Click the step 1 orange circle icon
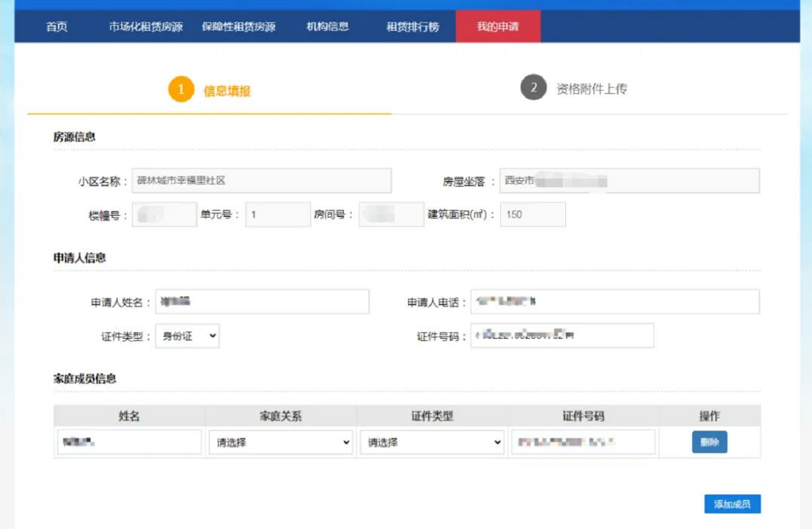The width and height of the screenshot is (812, 529). point(180,90)
